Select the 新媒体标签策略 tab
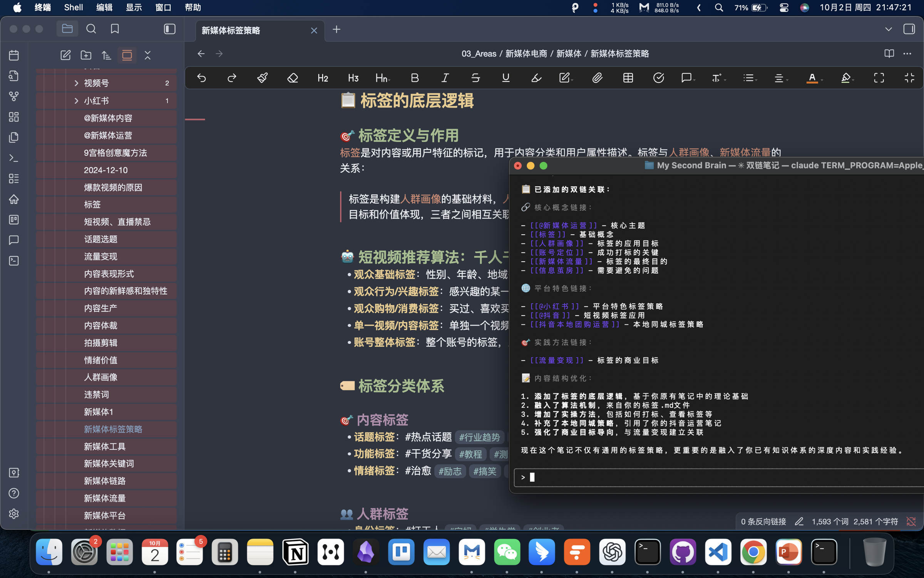The height and width of the screenshot is (578, 924). pos(231,30)
